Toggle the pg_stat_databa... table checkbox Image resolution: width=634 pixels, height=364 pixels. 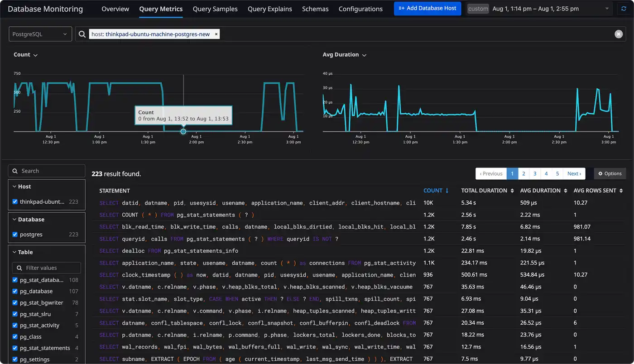pos(15,280)
